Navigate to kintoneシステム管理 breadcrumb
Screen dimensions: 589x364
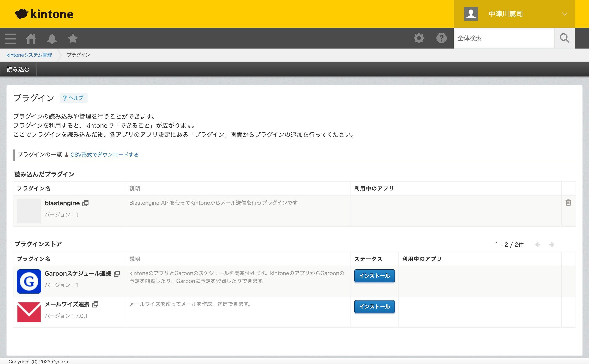pyautogui.click(x=29, y=55)
